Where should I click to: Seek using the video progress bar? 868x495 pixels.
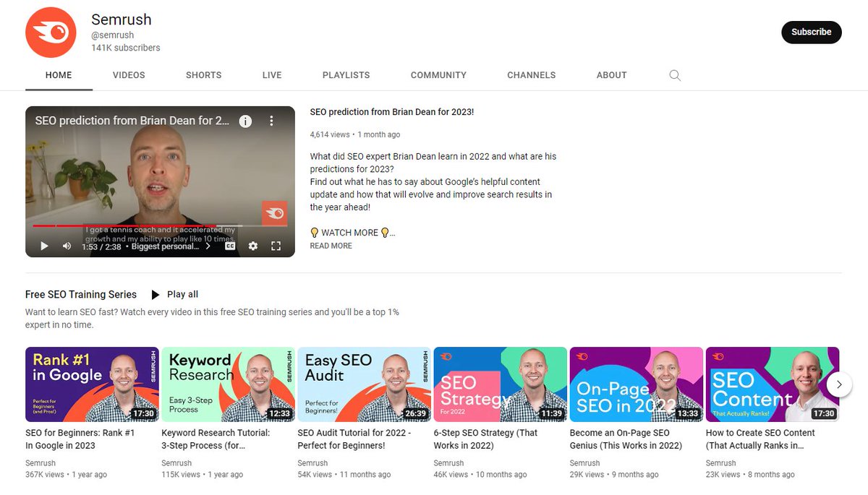(160, 225)
